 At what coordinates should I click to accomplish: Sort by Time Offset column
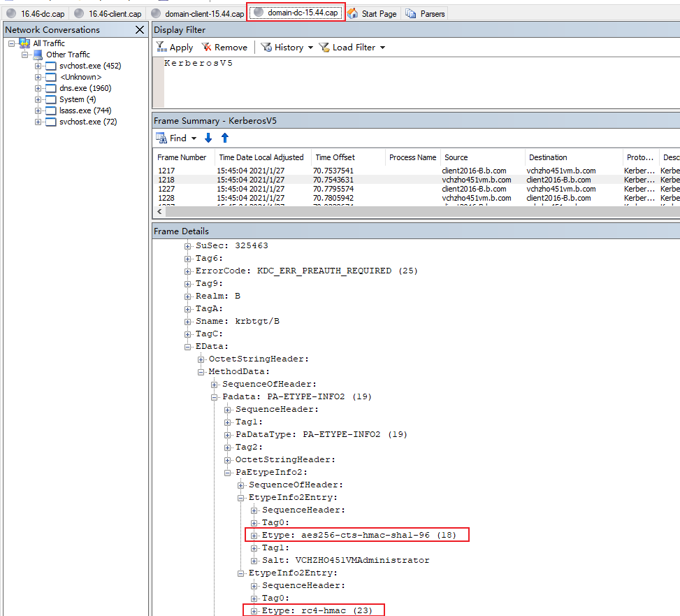348,157
